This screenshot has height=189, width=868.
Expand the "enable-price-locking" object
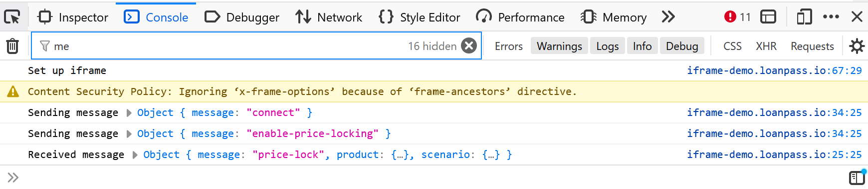point(129,134)
